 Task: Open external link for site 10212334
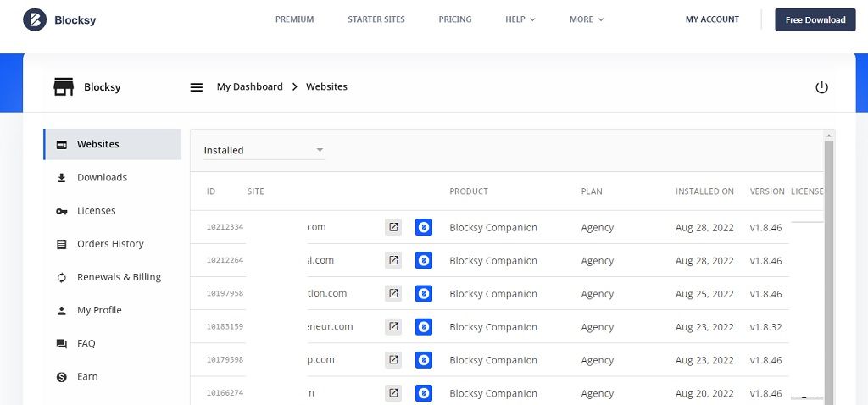[393, 227]
